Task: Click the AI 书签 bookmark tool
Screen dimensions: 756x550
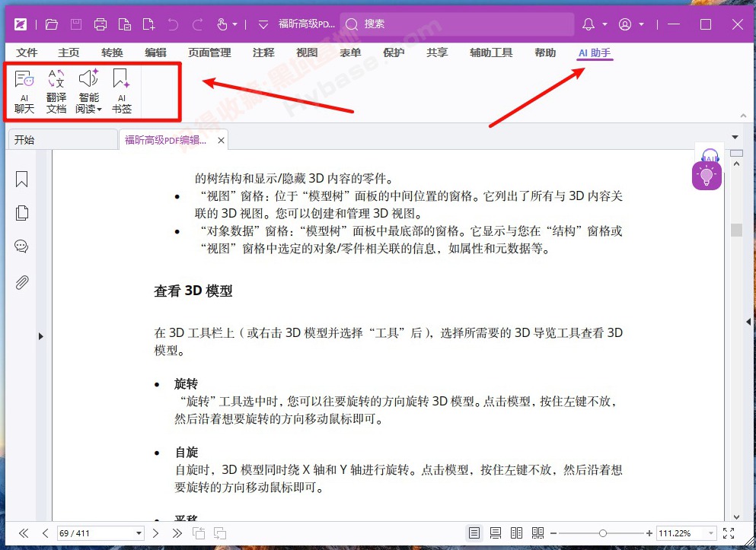Action: tap(122, 91)
